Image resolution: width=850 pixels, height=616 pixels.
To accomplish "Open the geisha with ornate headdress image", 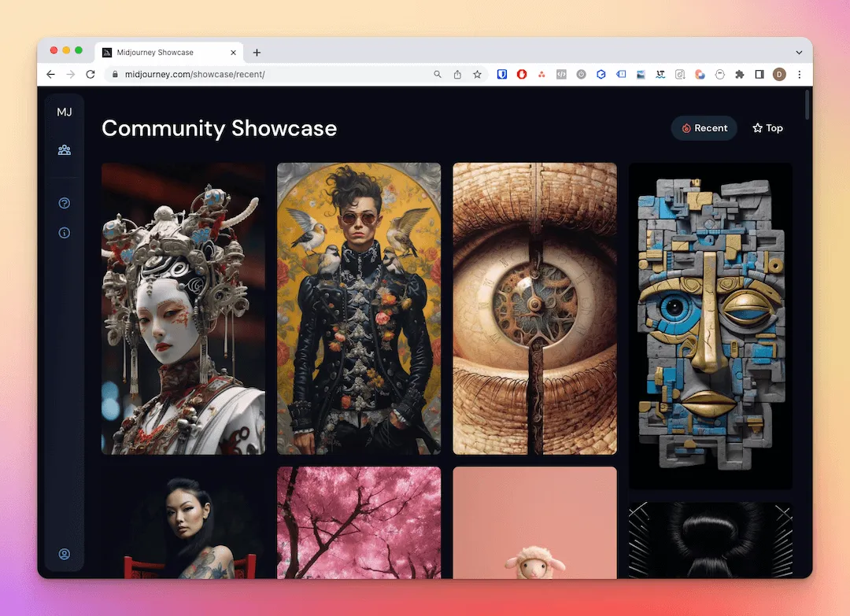I will [x=183, y=309].
